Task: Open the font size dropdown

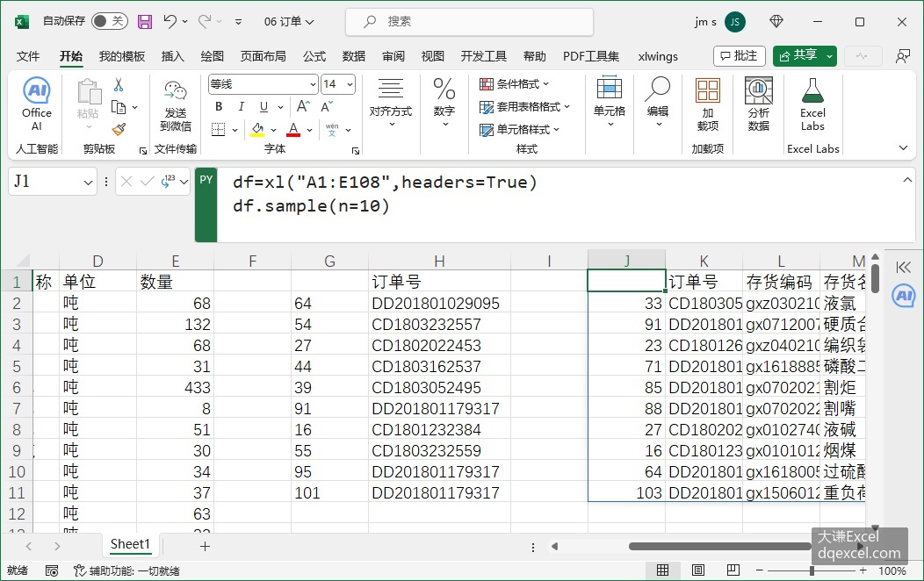Action: click(350, 84)
